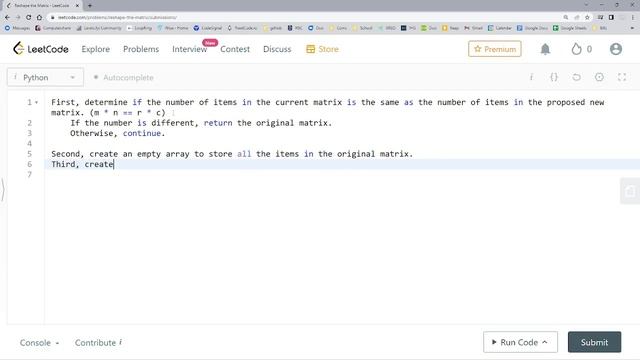Click the LeetCode logo
Screen dimensions: 640x360
click(40, 49)
